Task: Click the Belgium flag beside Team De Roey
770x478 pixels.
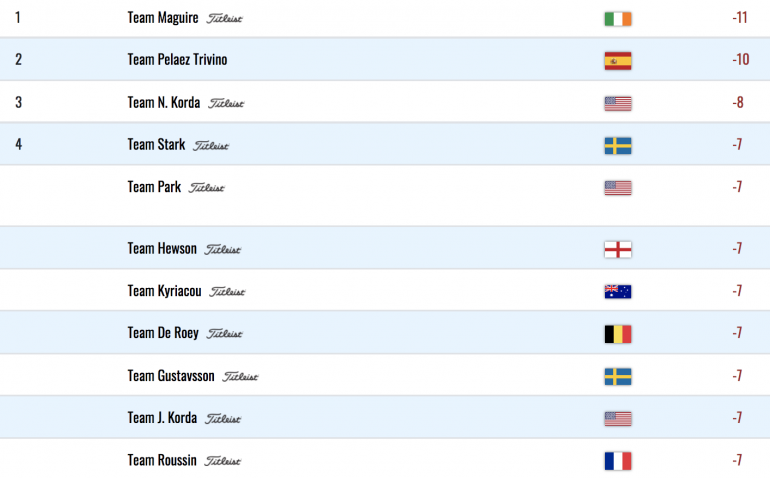Action: [618, 334]
